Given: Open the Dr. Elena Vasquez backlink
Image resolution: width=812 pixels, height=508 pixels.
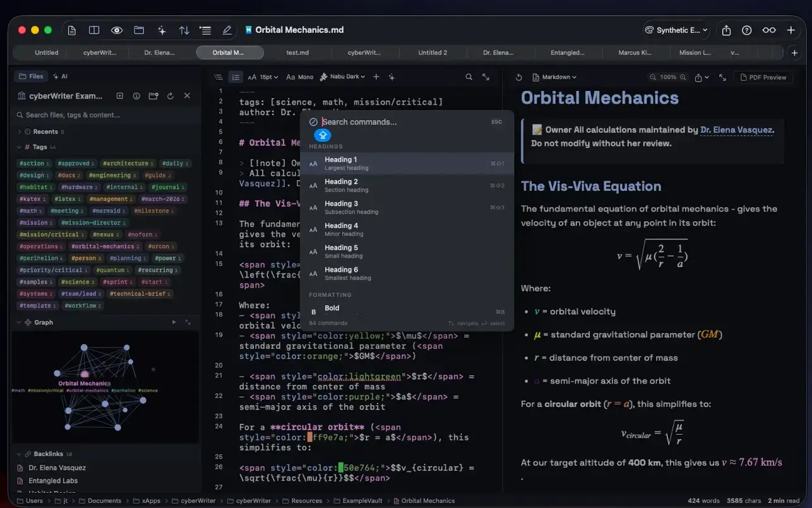Looking at the screenshot, I should click(57, 468).
